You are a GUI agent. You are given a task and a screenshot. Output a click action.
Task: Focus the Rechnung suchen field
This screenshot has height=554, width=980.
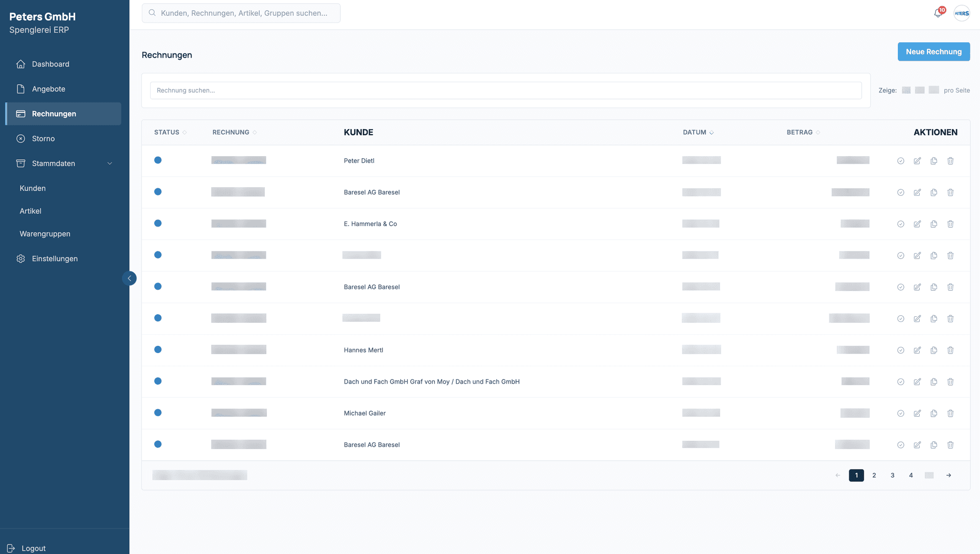click(506, 90)
